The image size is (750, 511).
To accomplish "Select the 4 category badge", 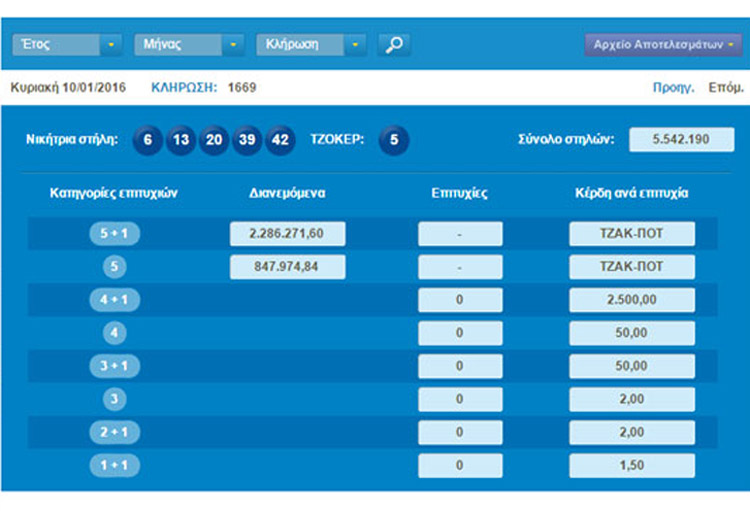I will tap(114, 333).
